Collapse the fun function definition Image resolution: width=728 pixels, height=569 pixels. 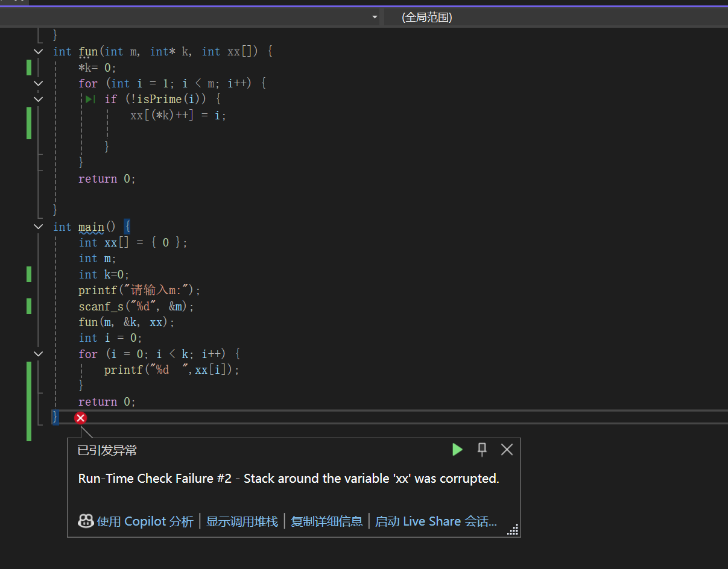pos(39,52)
